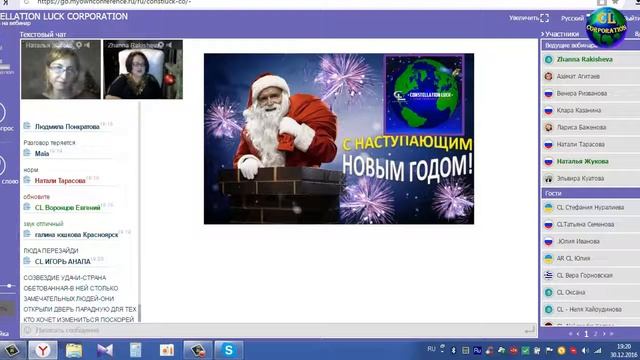Go to page 1 of participants

(587, 334)
